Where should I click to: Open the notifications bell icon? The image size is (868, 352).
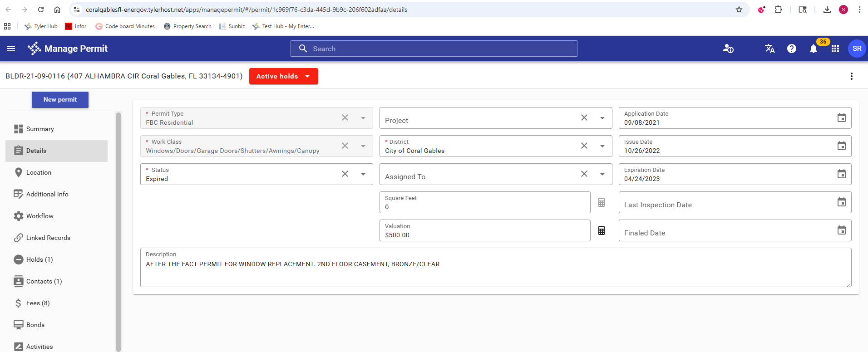coord(813,49)
